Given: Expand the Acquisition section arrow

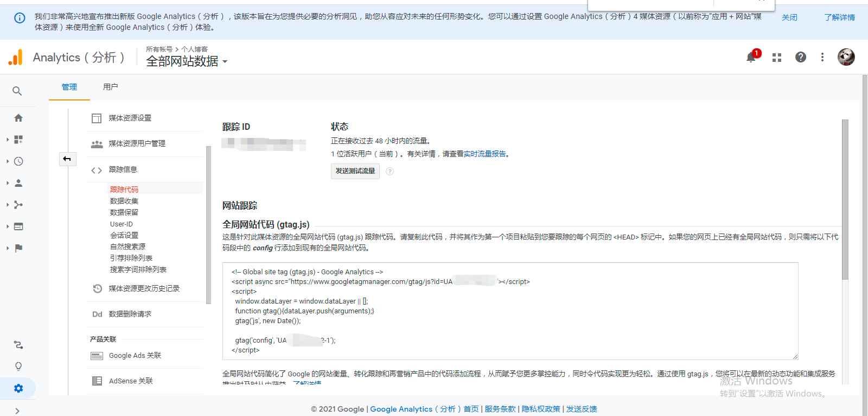Looking at the screenshot, I should tap(8, 205).
